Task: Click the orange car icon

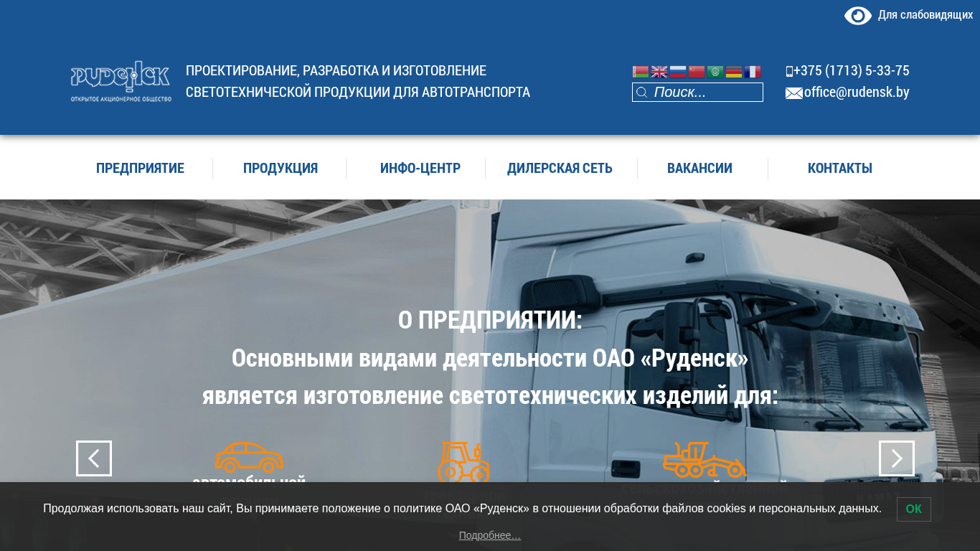Action: (x=249, y=457)
